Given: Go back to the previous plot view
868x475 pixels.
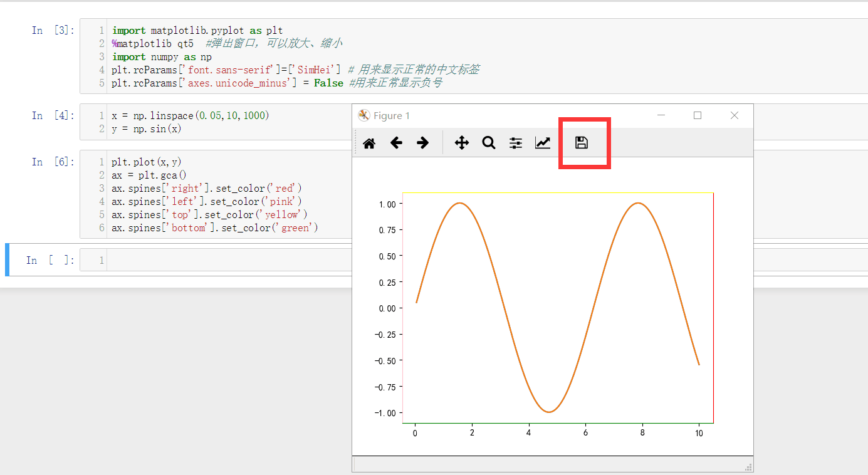Looking at the screenshot, I should point(396,143).
